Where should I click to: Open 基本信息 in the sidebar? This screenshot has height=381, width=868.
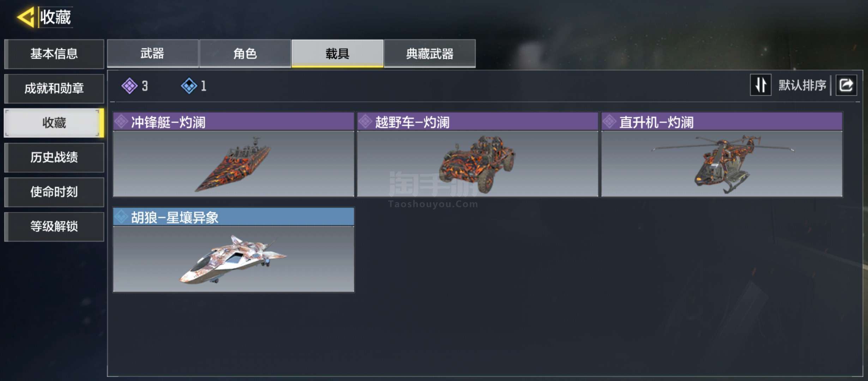[54, 54]
